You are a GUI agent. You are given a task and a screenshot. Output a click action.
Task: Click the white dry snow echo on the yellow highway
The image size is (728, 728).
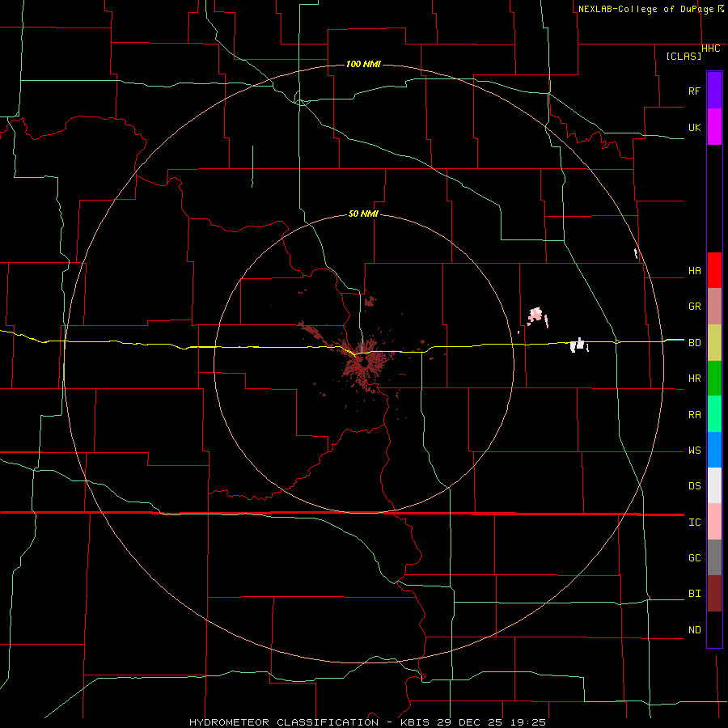coord(578,345)
